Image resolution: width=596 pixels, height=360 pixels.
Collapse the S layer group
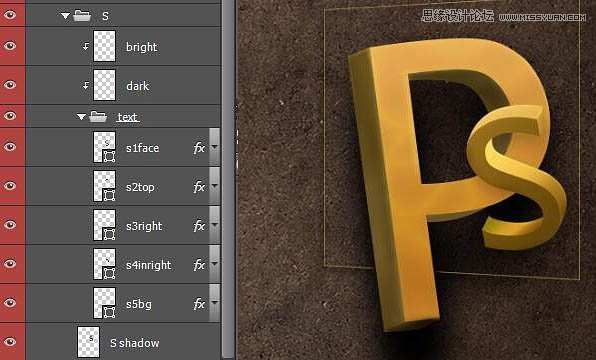(65, 16)
